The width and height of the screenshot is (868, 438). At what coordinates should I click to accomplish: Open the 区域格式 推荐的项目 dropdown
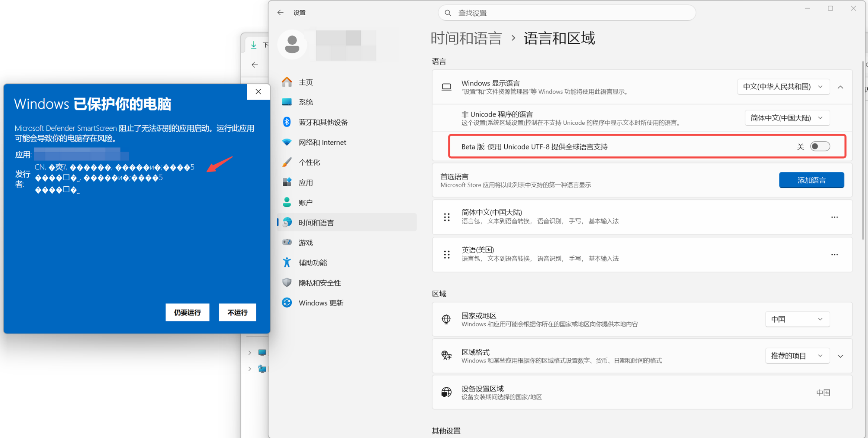click(x=797, y=356)
